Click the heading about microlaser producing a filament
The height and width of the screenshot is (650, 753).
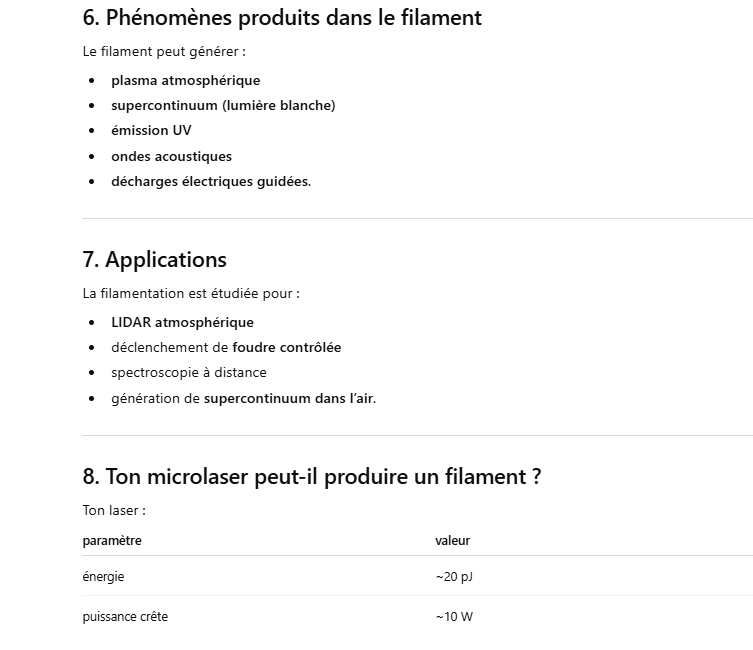pos(312,477)
